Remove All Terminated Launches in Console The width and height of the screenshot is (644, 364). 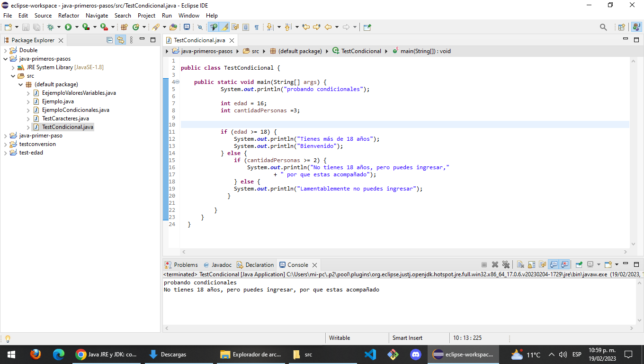[506, 265]
